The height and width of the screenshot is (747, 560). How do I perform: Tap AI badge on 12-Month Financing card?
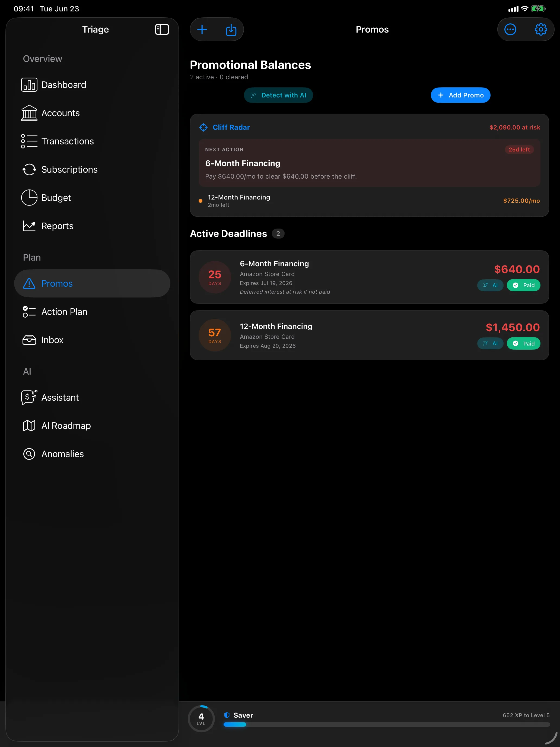pos(490,343)
